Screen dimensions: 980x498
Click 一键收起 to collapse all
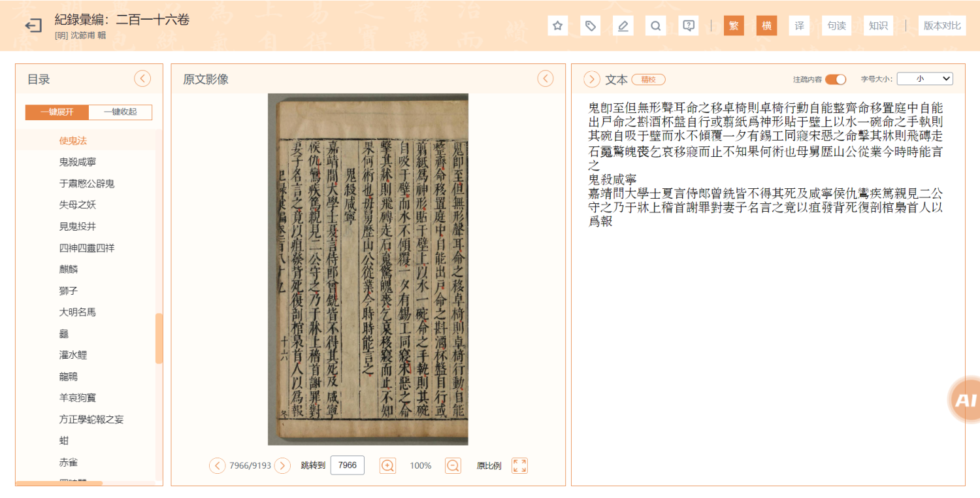coord(120,112)
